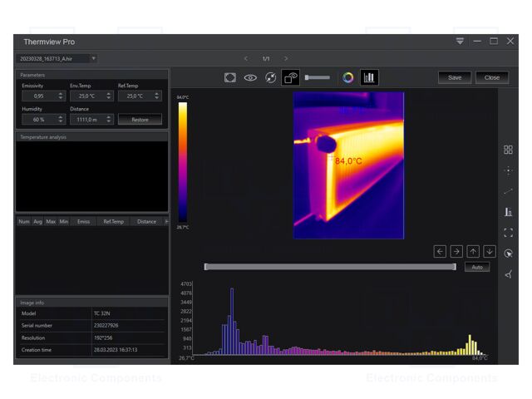Click the Auto range toggle button
The image size is (532, 399).
[476, 268]
